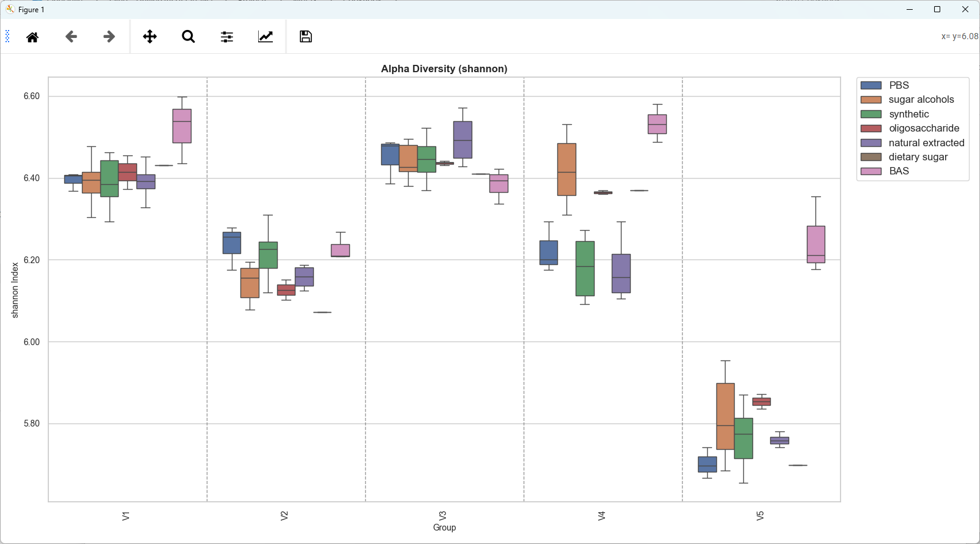Go forward to the next view

point(109,37)
